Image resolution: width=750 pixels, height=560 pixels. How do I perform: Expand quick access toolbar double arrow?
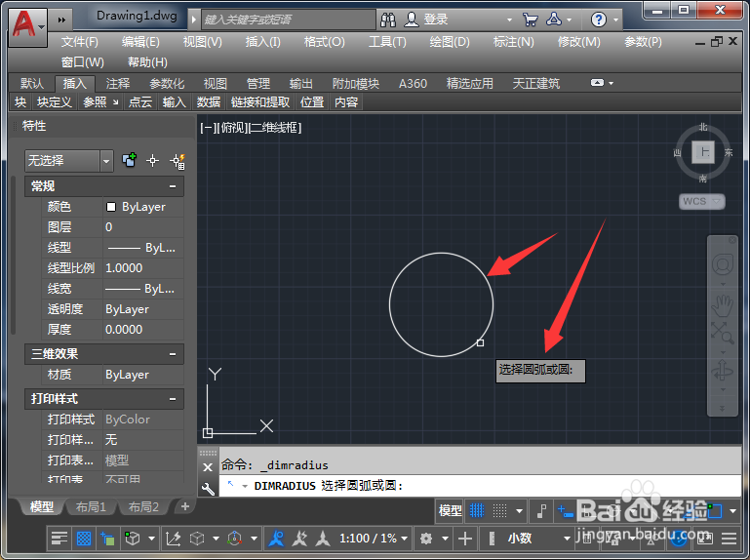[61, 20]
